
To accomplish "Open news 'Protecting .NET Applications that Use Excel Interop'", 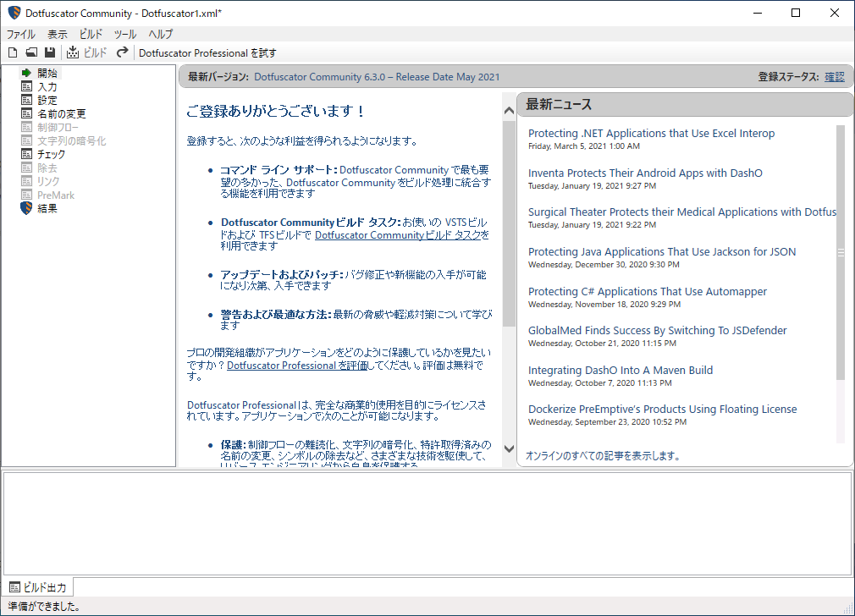I will click(651, 133).
